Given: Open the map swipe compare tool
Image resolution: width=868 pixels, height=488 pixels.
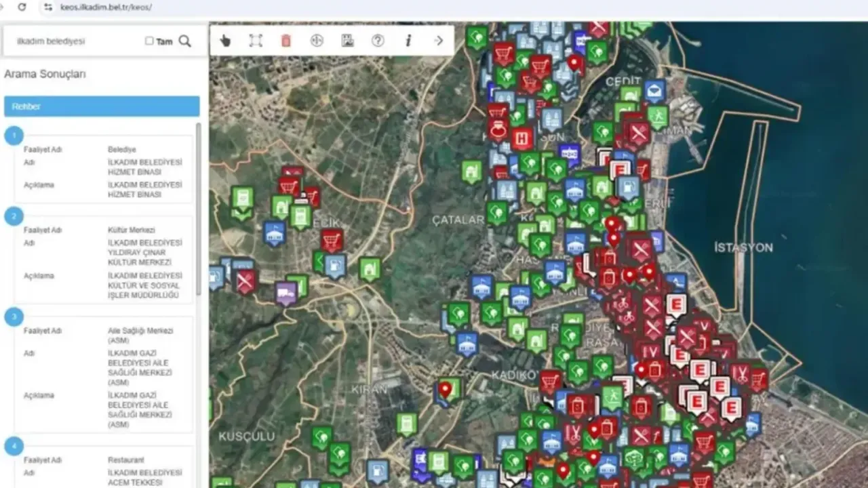Looking at the screenshot, I should tap(317, 41).
